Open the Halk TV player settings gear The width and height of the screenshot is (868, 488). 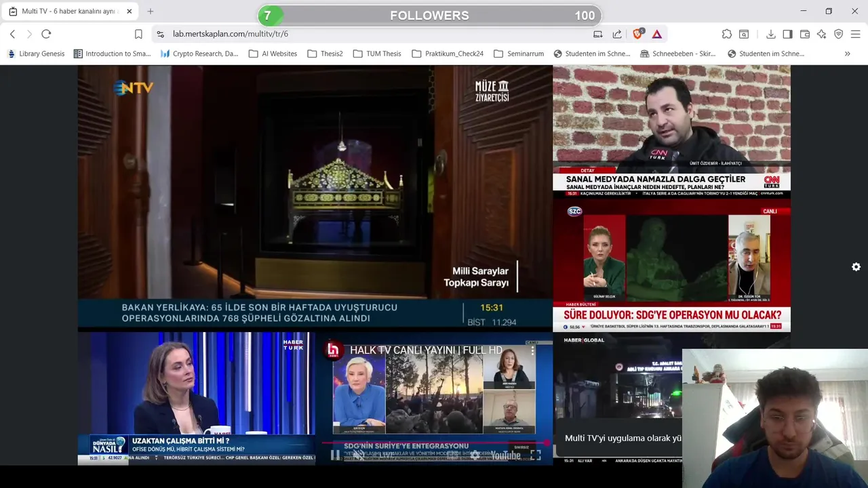tap(475, 455)
